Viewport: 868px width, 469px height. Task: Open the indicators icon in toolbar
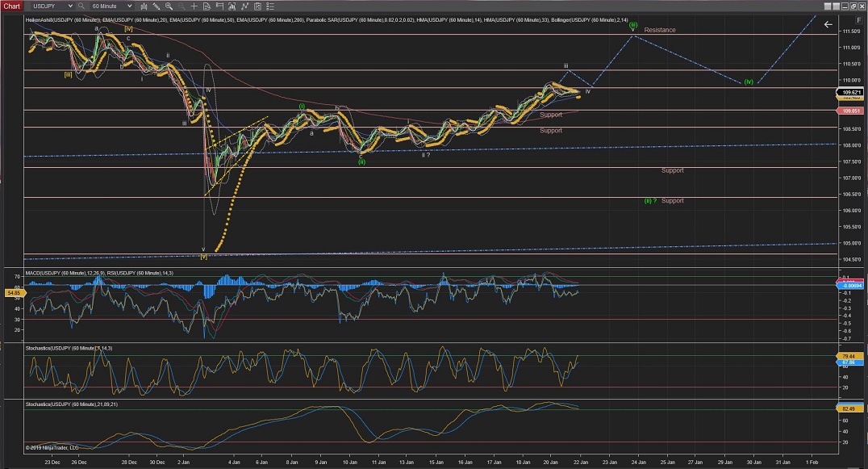click(x=232, y=6)
